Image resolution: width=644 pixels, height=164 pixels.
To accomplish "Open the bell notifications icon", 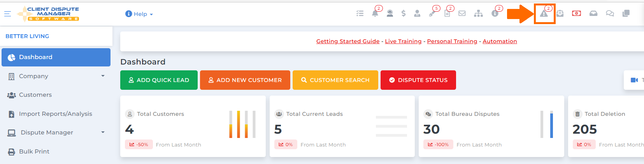I will click(375, 14).
